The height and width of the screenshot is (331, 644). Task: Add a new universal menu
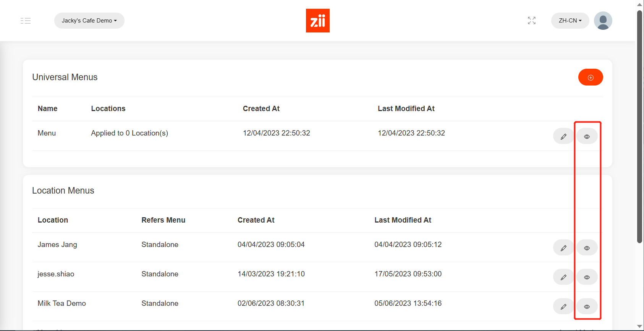coord(590,78)
